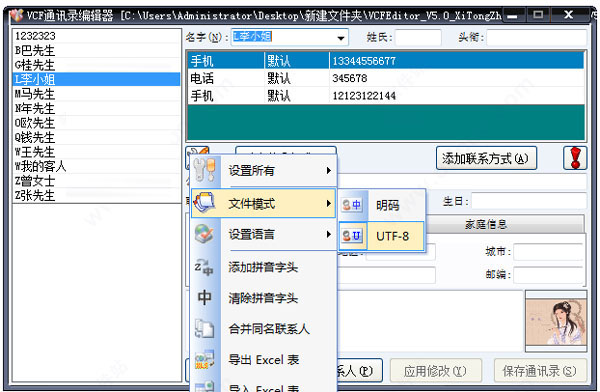Click the files icon beside 文件模式

pyautogui.click(x=205, y=203)
